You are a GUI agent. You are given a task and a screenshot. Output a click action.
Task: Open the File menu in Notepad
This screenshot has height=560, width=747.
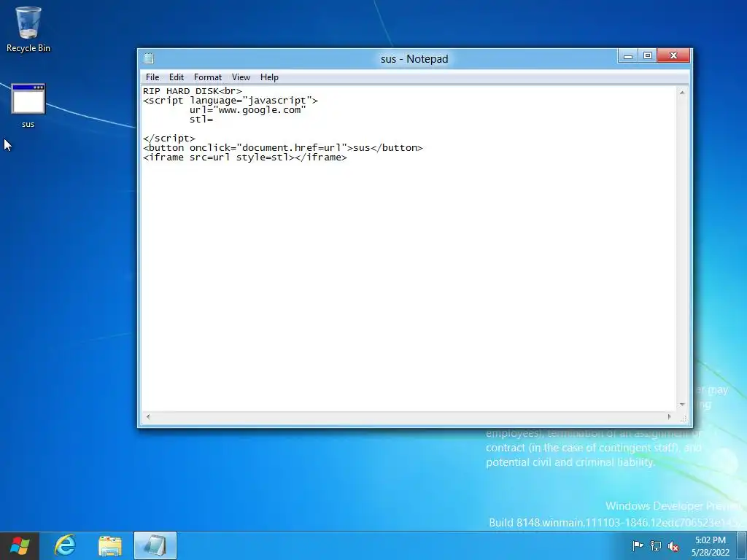click(x=152, y=77)
